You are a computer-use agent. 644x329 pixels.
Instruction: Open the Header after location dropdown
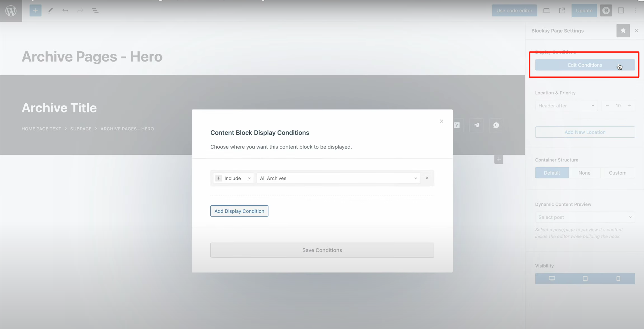coord(566,106)
